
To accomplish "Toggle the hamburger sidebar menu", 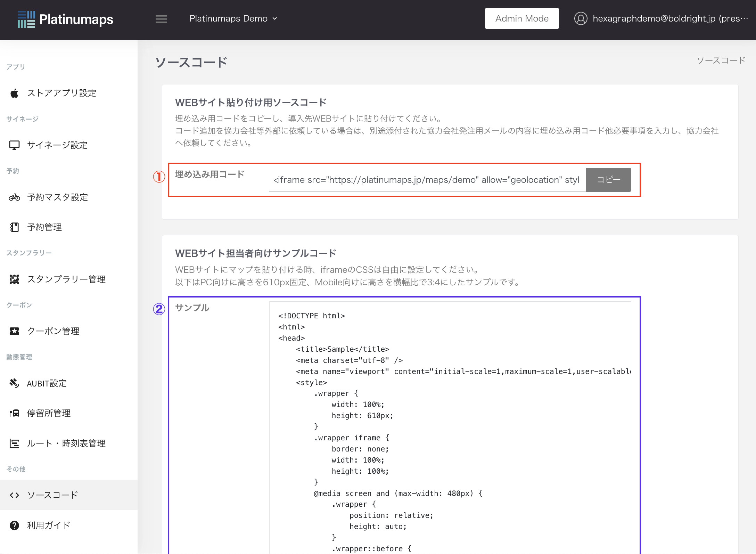I will pos(161,19).
